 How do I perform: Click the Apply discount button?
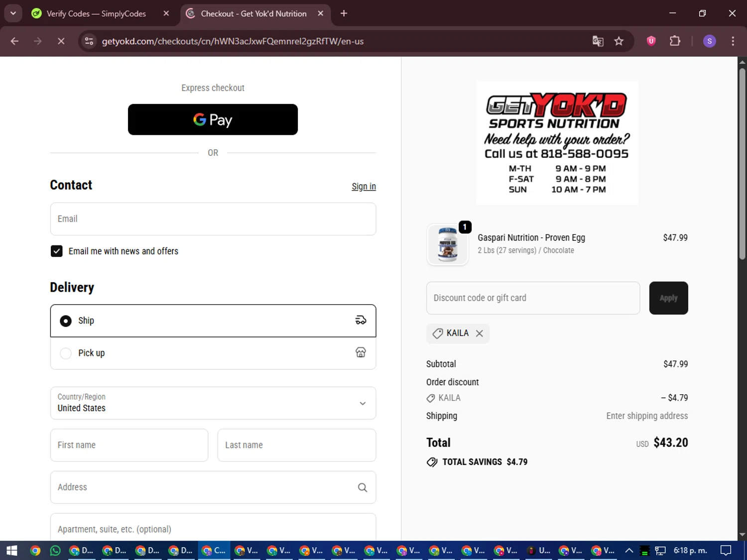point(668,298)
